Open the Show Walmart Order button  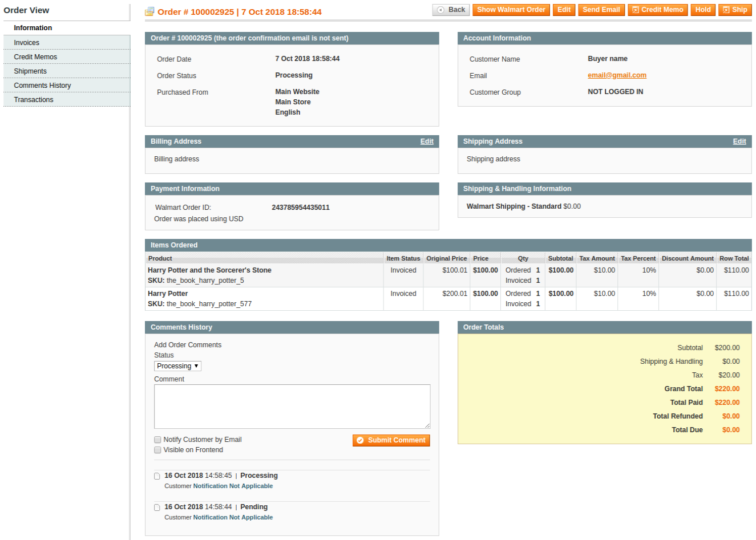point(511,10)
